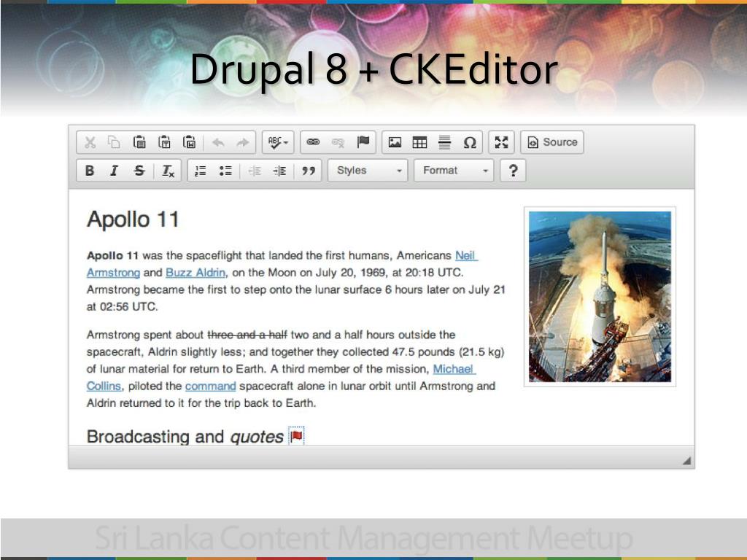Open the Format dropdown
The height and width of the screenshot is (560, 747).
[454, 171]
